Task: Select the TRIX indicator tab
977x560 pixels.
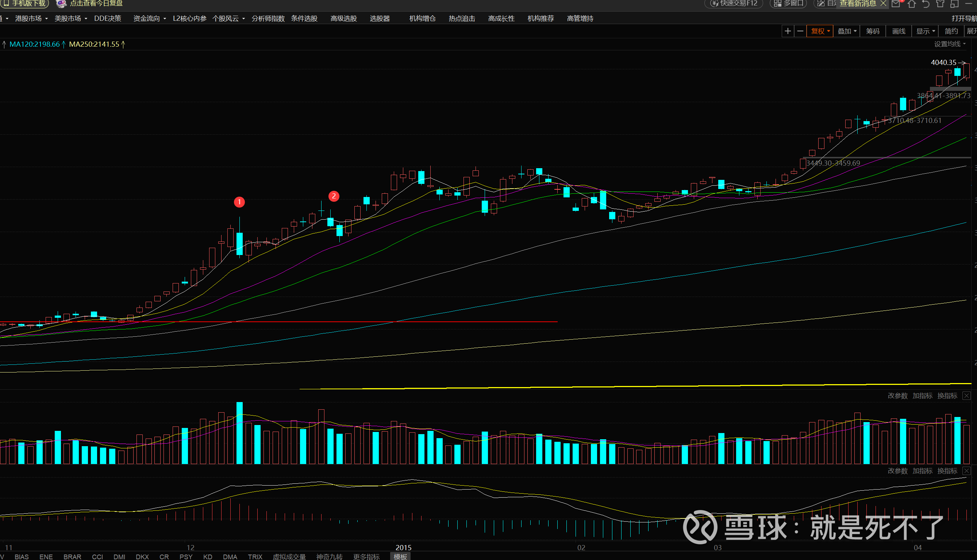Action: point(255,557)
